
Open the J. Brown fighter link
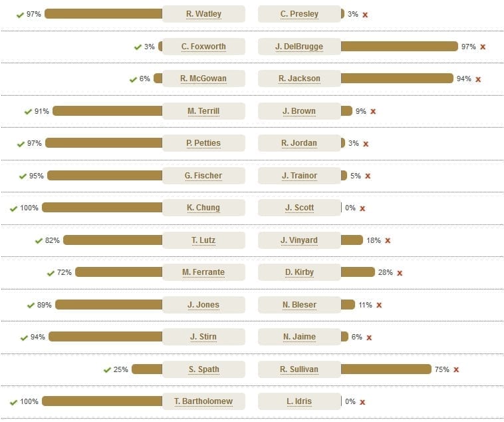[x=299, y=111]
